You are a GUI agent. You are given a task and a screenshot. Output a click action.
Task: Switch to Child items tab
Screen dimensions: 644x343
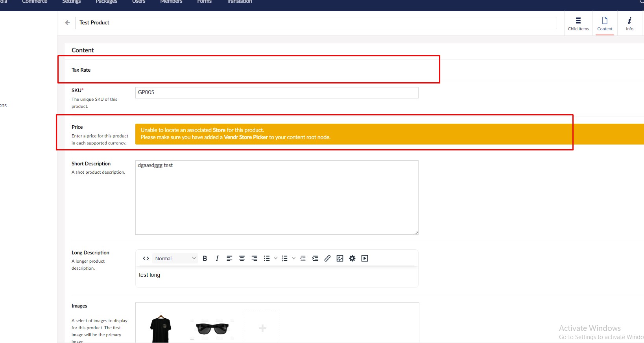(578, 23)
